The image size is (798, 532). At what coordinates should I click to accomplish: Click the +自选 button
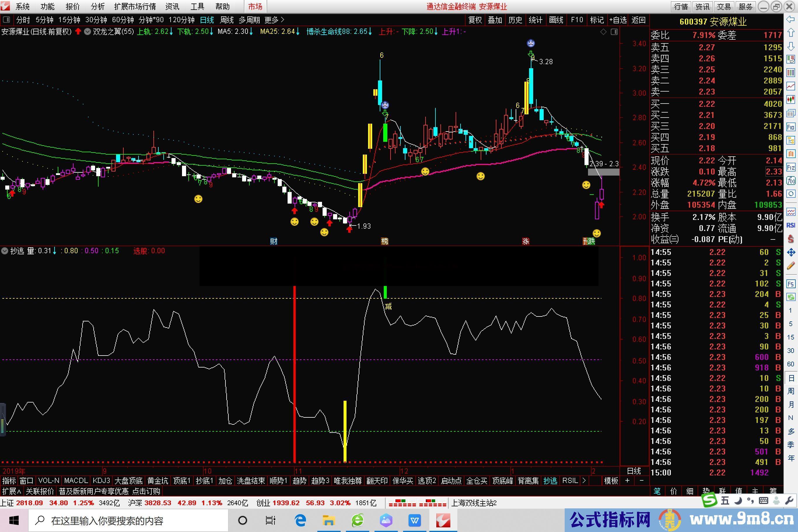click(x=618, y=20)
